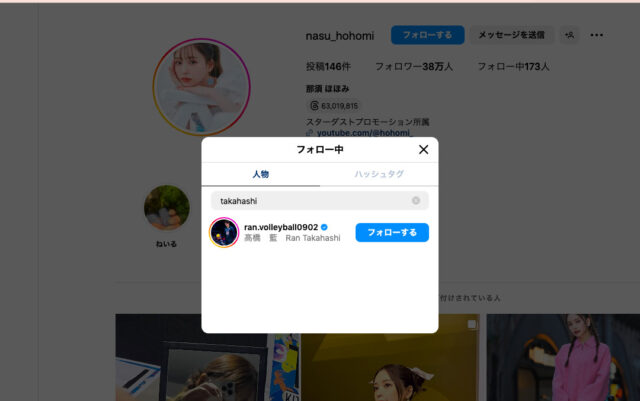640x401 pixels.
Task: Click the スターダストプロモーション所属 bio text
Action: point(367,122)
